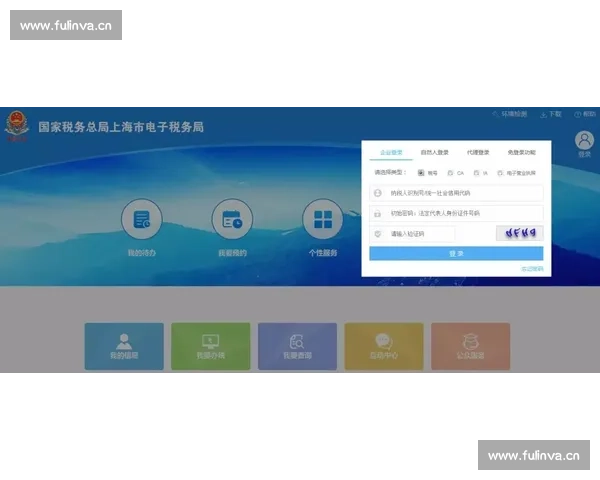
Task: Open the 互动中心 yellow tile
Action: (x=384, y=346)
